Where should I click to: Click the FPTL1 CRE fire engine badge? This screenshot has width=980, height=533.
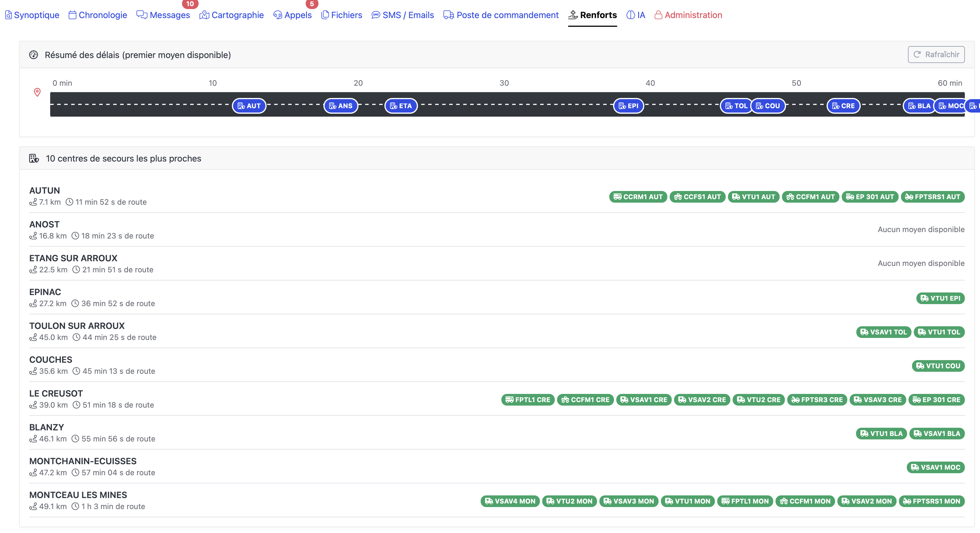(528, 400)
